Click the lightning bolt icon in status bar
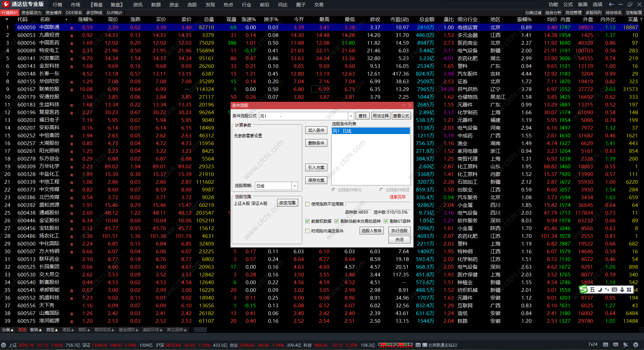The height and width of the screenshot is (350, 644). (636, 345)
